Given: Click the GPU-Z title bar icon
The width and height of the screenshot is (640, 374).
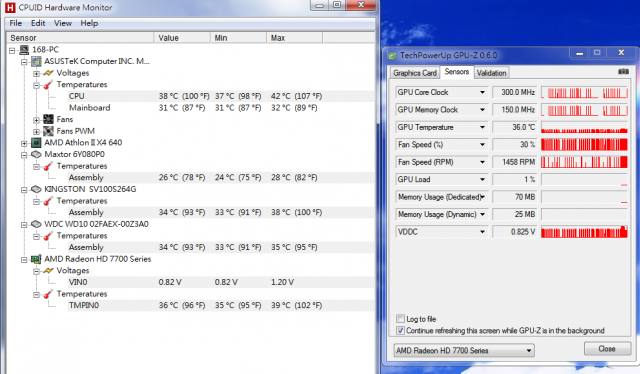Looking at the screenshot, I should pos(392,56).
